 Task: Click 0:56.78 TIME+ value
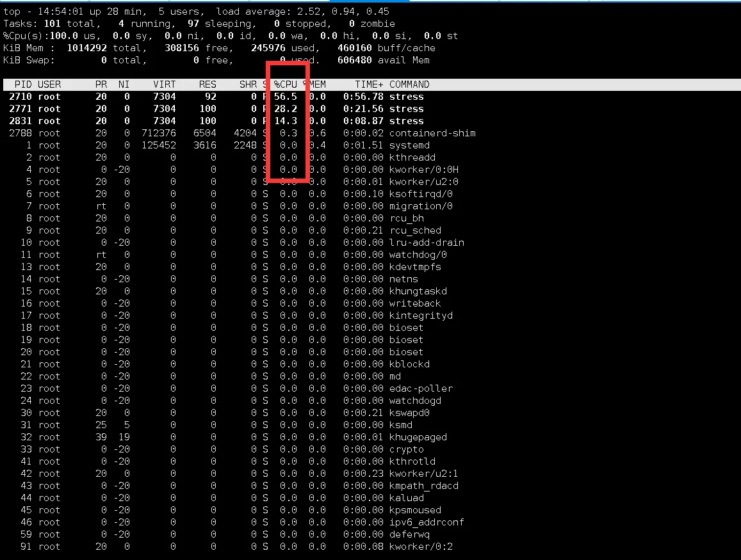(x=363, y=97)
